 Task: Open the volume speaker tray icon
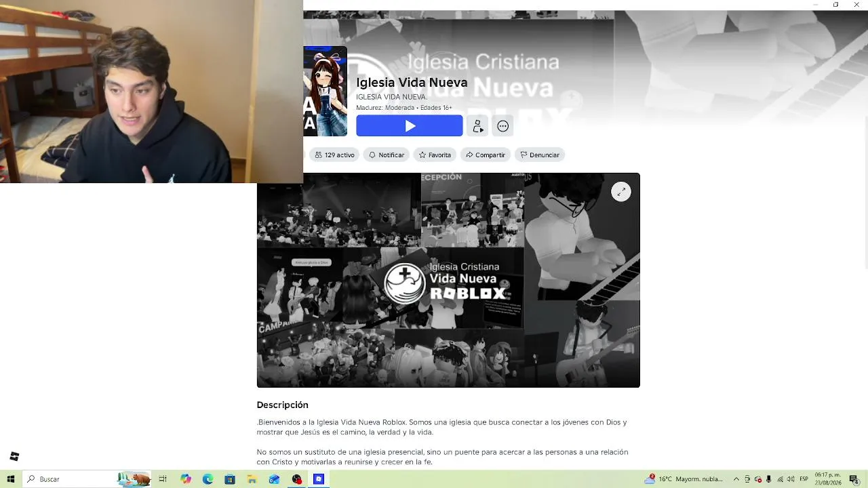click(791, 479)
